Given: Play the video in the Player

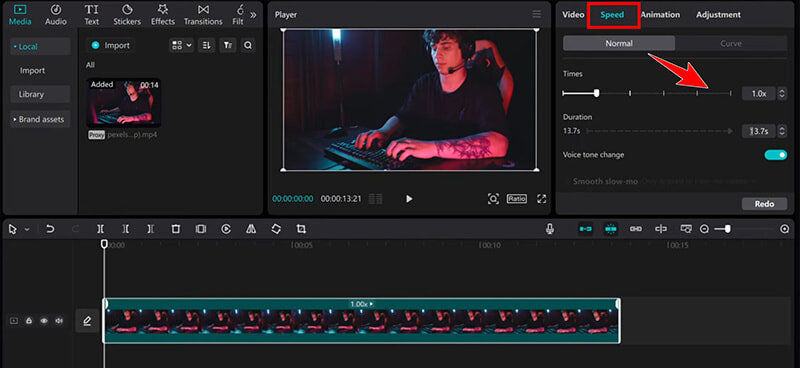Looking at the screenshot, I should tap(409, 199).
